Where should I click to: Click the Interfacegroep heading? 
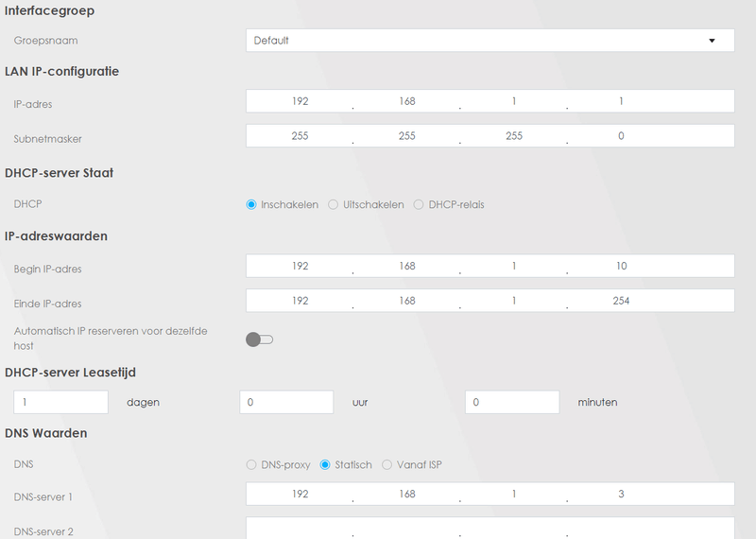[x=50, y=10]
